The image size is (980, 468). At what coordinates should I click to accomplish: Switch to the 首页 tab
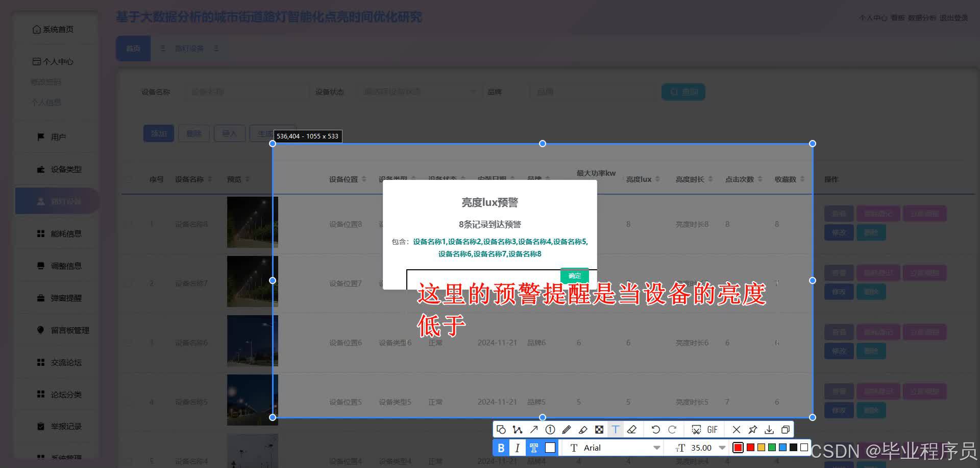133,49
